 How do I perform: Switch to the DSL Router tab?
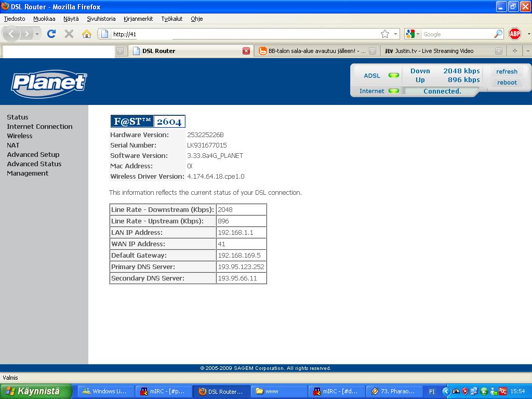point(190,51)
